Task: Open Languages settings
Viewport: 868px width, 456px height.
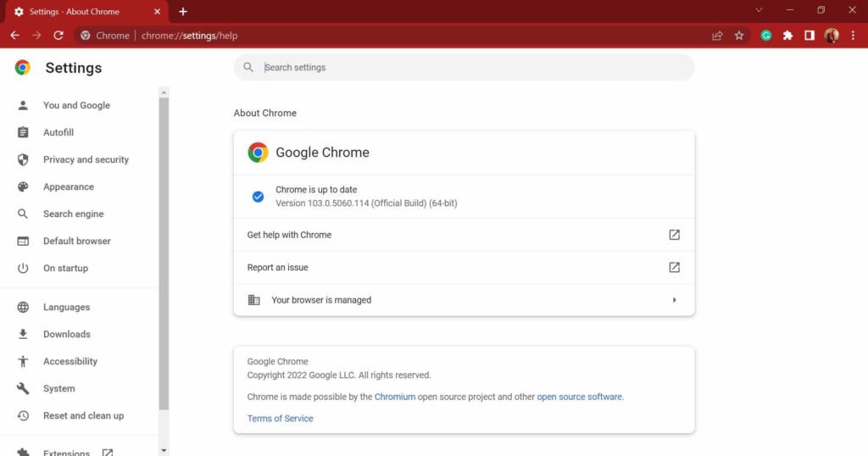Action: point(66,307)
